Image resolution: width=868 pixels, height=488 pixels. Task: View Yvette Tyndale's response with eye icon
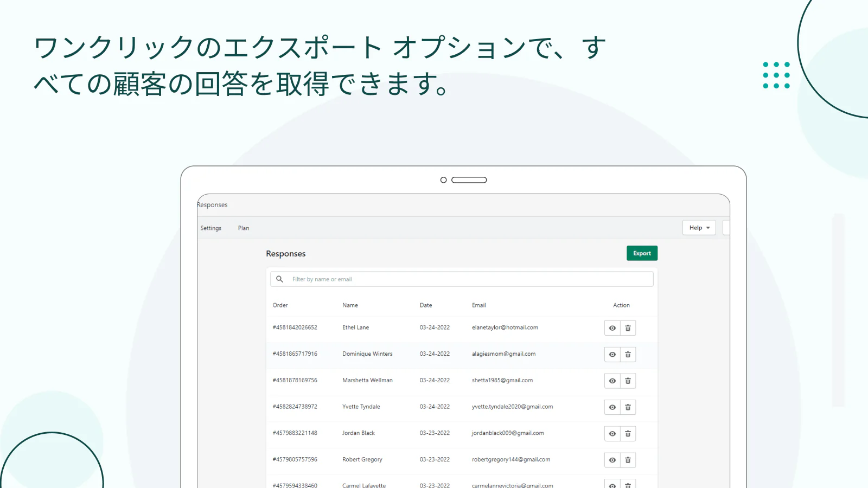612,407
